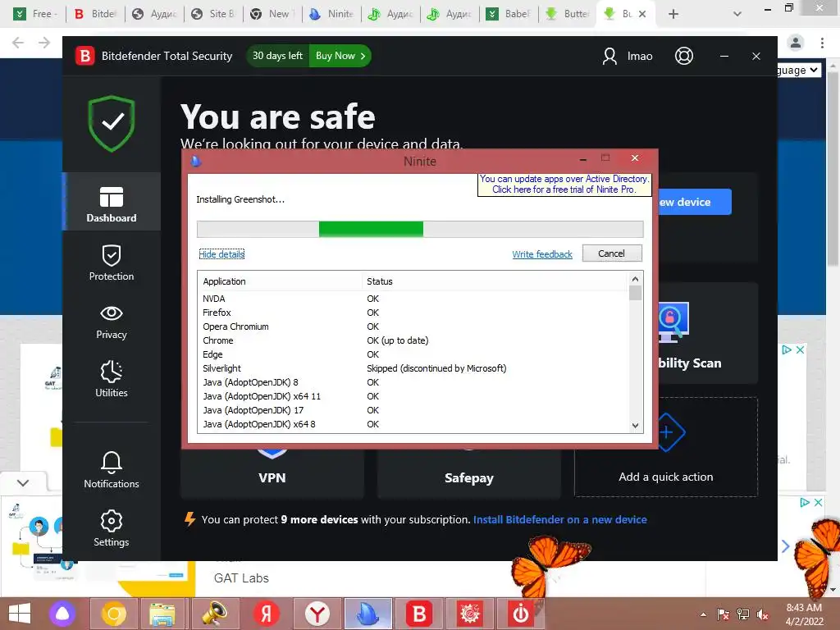Open the Windows Start button

(x=20, y=614)
